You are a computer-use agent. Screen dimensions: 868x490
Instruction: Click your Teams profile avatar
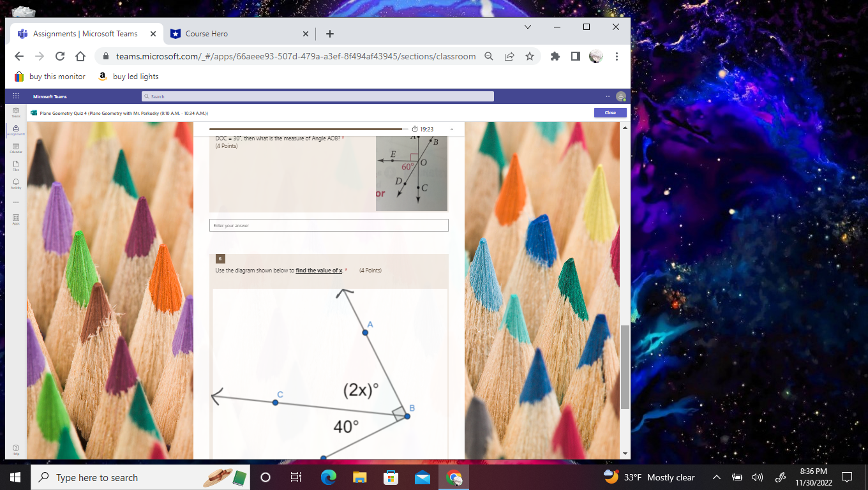pyautogui.click(x=620, y=96)
